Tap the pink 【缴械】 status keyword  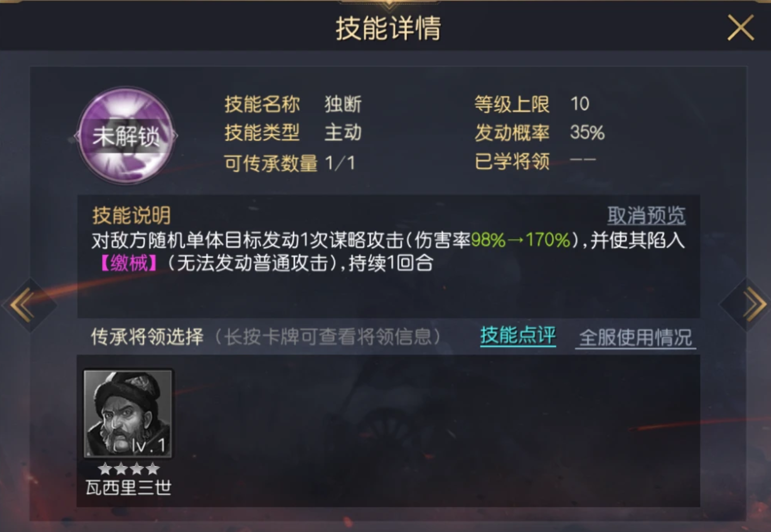pos(128,263)
